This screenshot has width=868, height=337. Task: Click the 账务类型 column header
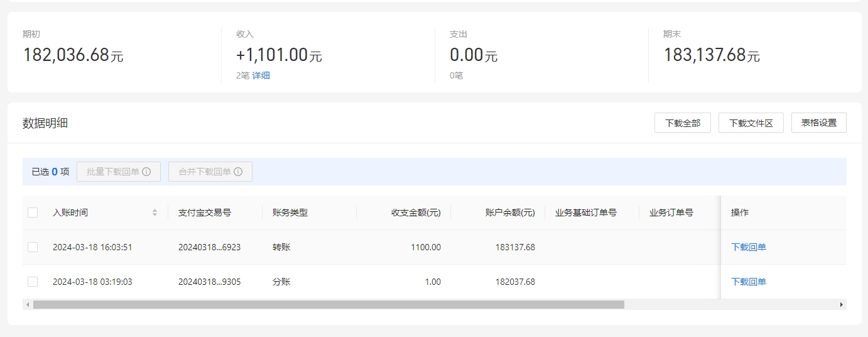(290, 213)
